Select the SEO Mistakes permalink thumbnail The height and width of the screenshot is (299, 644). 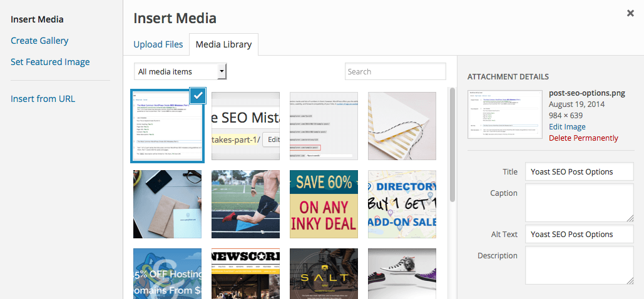click(245, 126)
